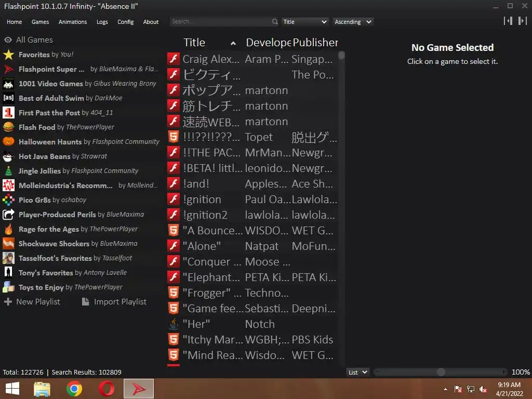Image resolution: width=532 pixels, height=399 pixels.
Task: Adjust the zoom scale slider handle
Action: (x=441, y=372)
